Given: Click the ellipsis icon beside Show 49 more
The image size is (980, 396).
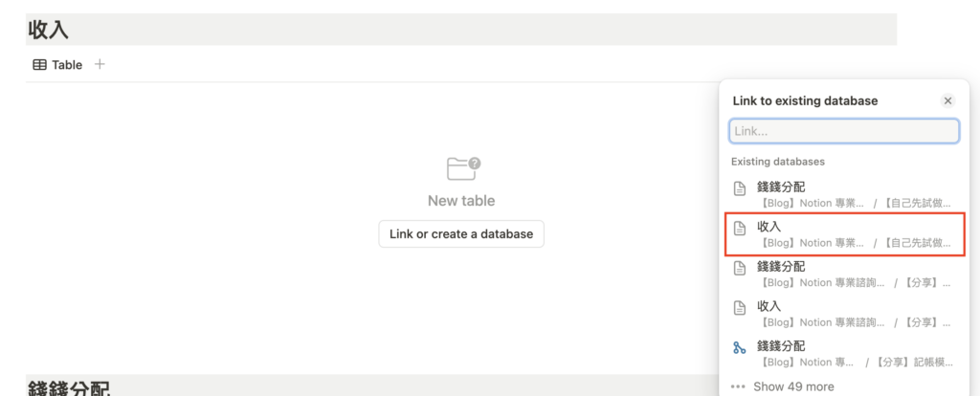Looking at the screenshot, I should pyautogui.click(x=738, y=386).
